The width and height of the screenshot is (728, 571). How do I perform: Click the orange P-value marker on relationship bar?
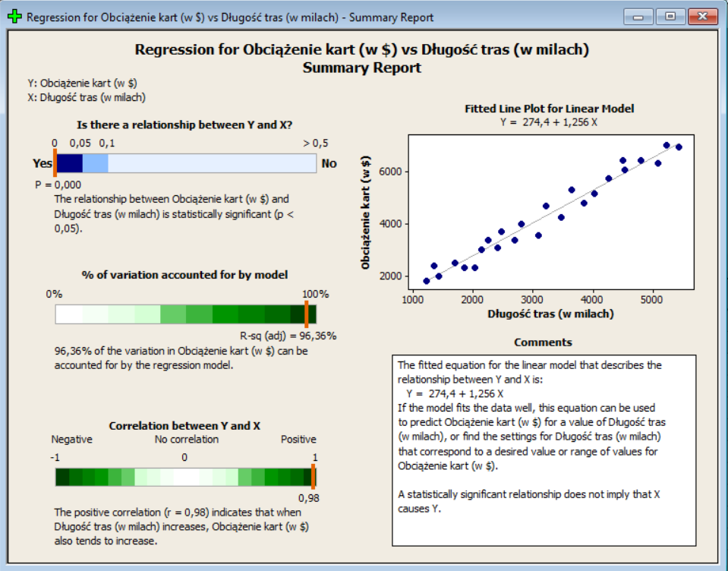[55, 162]
